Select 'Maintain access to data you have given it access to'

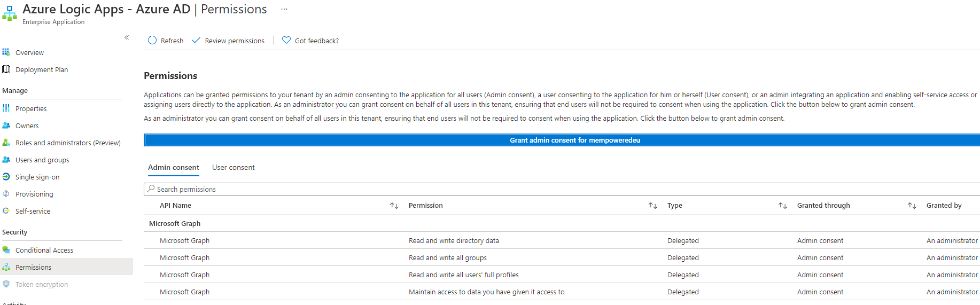(x=487, y=292)
